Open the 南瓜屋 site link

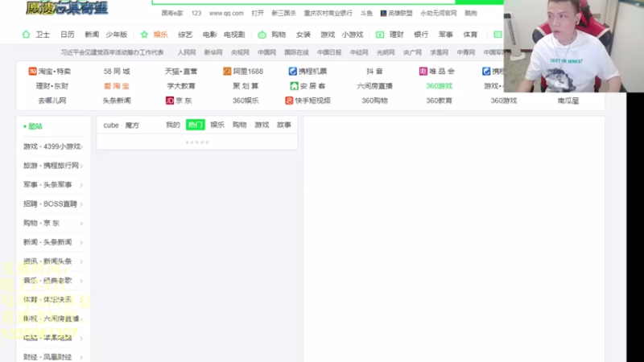coord(568,101)
